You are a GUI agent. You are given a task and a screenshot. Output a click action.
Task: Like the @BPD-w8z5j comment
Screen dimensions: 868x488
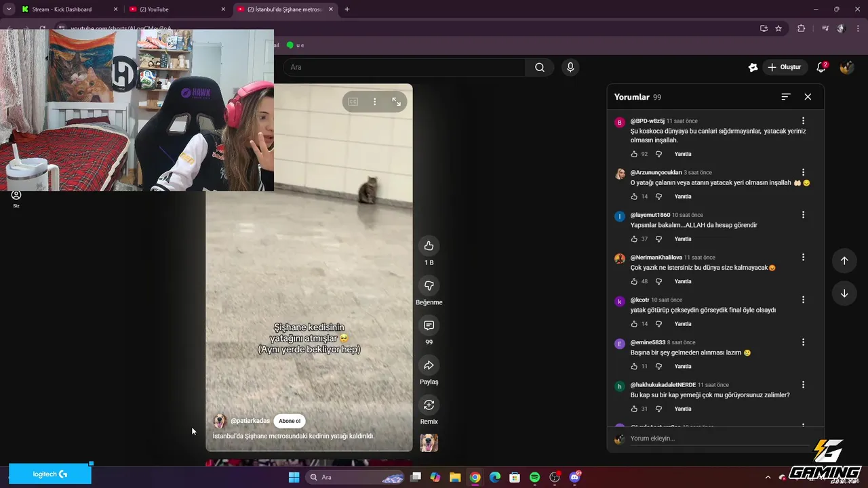point(634,154)
